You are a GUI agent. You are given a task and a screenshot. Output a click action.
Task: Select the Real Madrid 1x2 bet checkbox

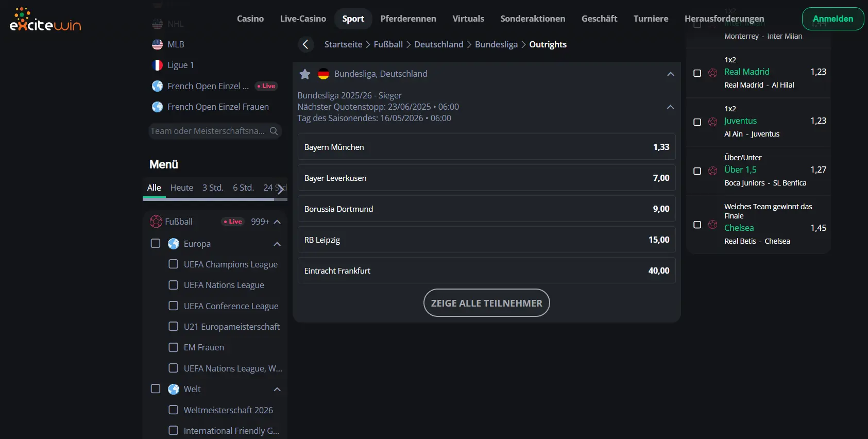(x=697, y=73)
